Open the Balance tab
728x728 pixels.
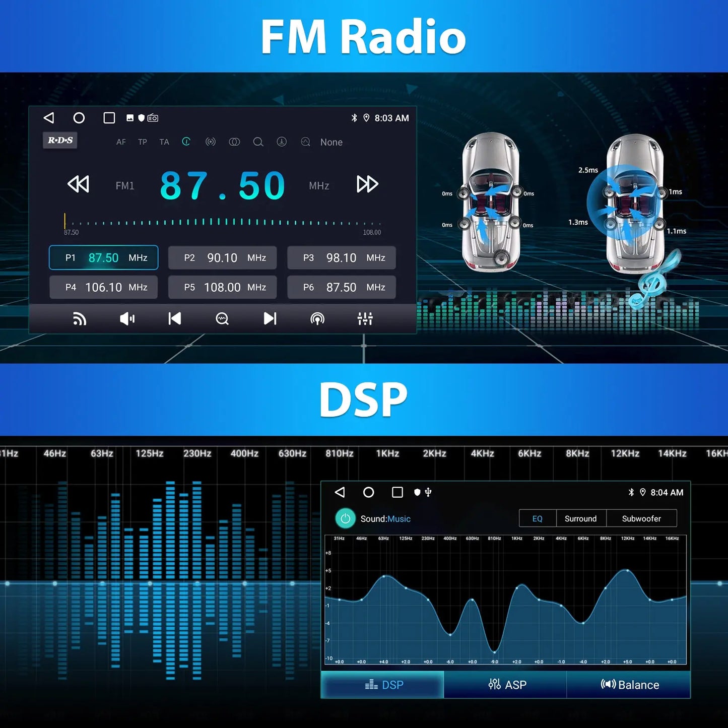[629, 685]
